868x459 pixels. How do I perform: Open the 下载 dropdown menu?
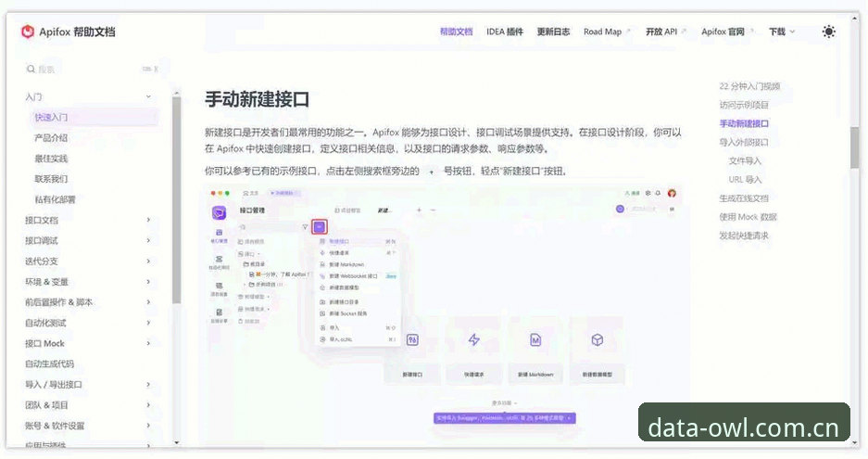tap(782, 32)
